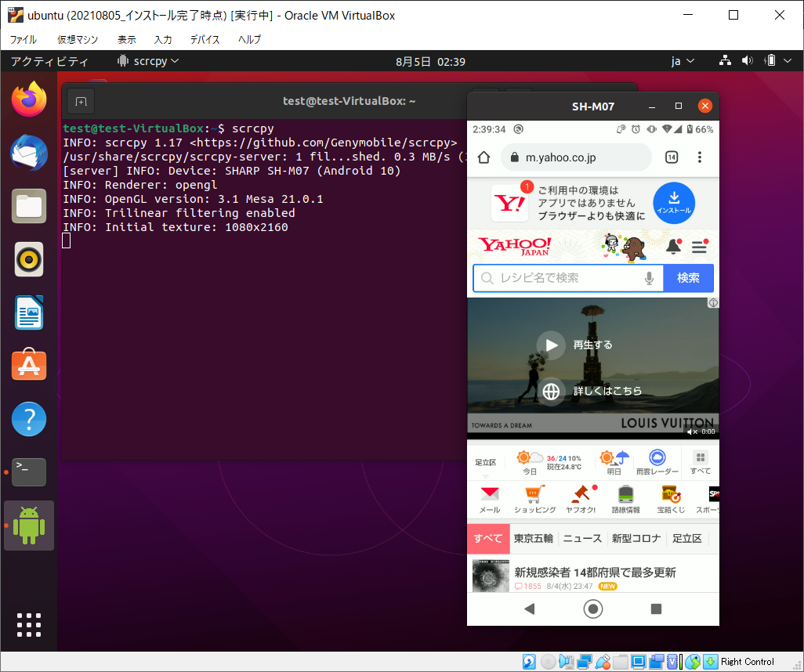Tap the Yahoo notification bell

673,247
